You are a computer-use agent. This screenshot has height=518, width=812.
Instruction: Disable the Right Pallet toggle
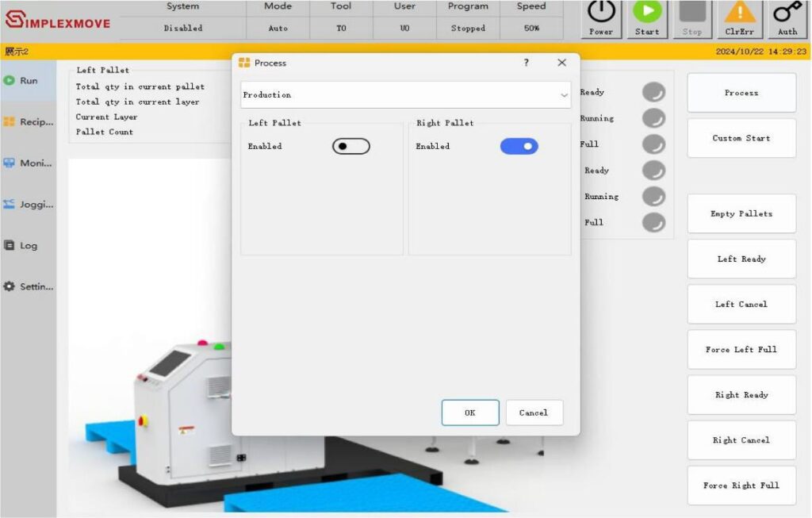coord(519,147)
